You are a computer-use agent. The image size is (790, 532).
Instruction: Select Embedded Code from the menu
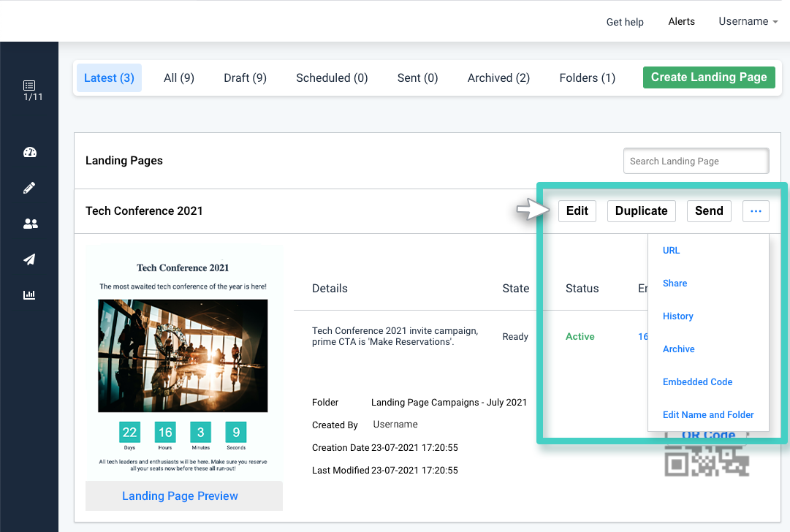click(x=697, y=382)
